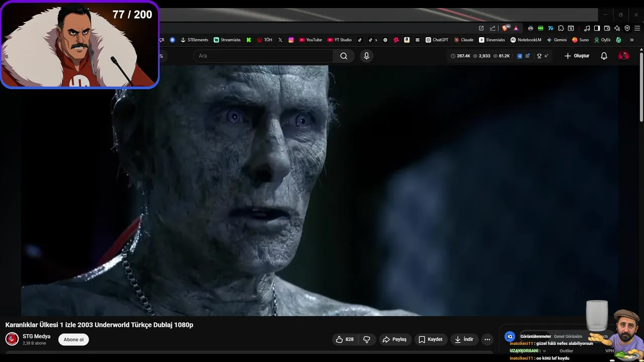Screen dimensions: 644x362
Task: Click the address bar share icon
Action: point(492,28)
